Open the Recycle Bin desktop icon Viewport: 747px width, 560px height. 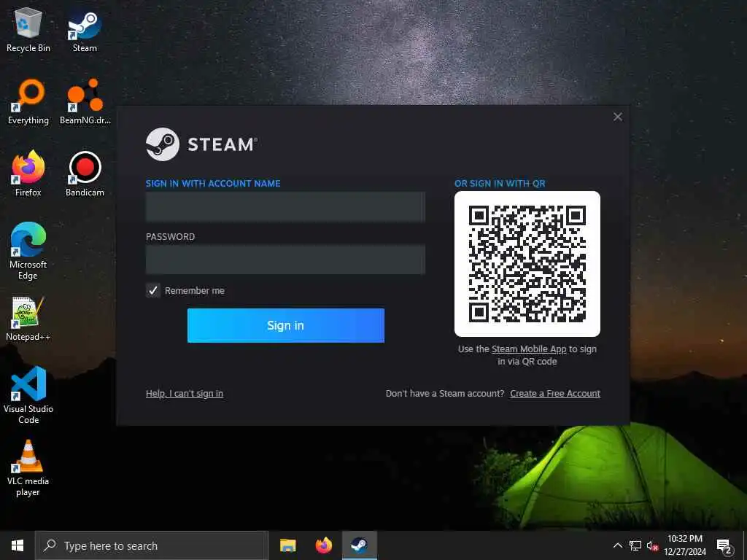pos(28,29)
